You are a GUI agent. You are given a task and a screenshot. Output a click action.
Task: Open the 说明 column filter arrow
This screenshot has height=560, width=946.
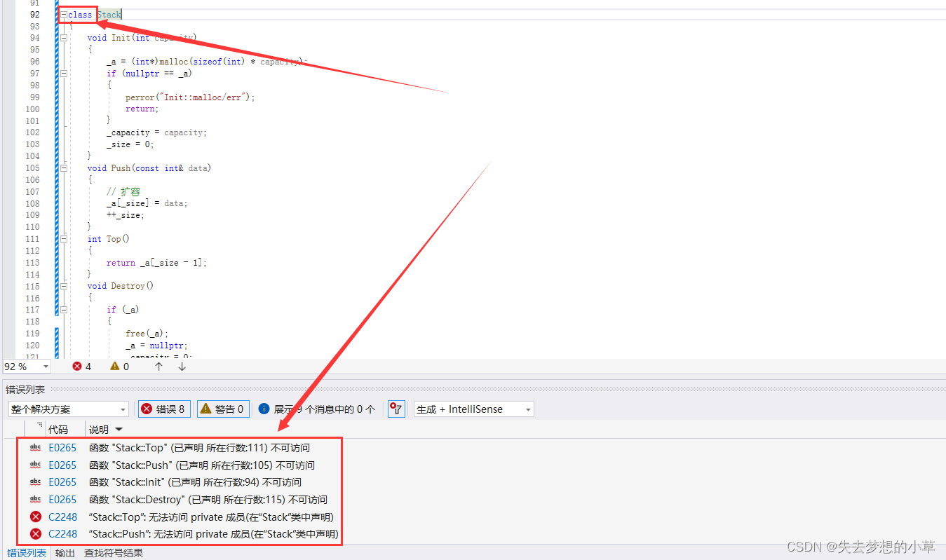tap(119, 430)
